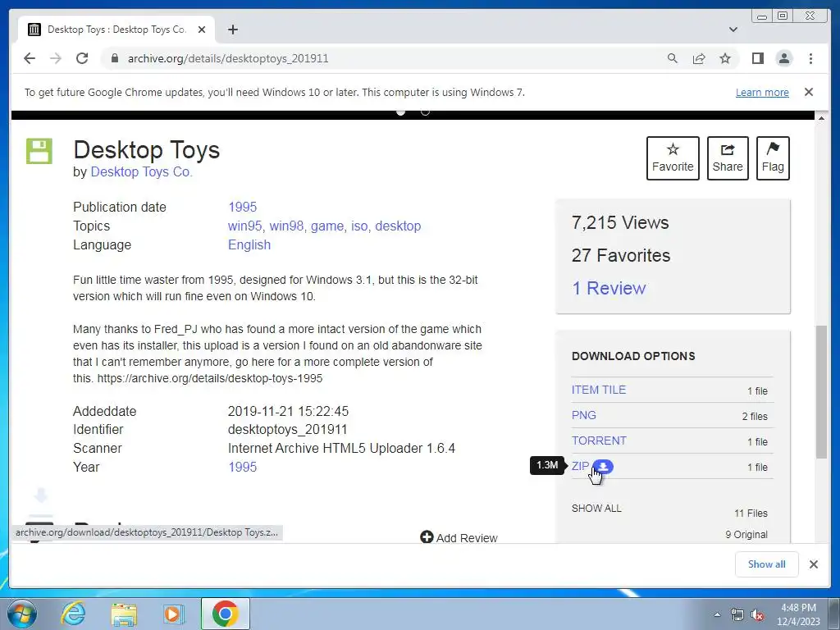Select the Desktop Toys browser tab
The width and height of the screenshot is (840, 630).
click(116, 30)
